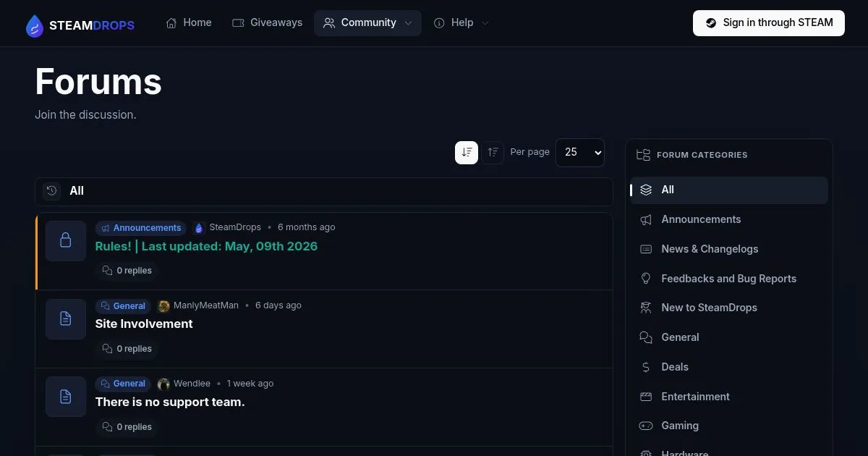The image size is (868, 456).
Task: Open the General category in sidebar
Action: click(x=729, y=337)
